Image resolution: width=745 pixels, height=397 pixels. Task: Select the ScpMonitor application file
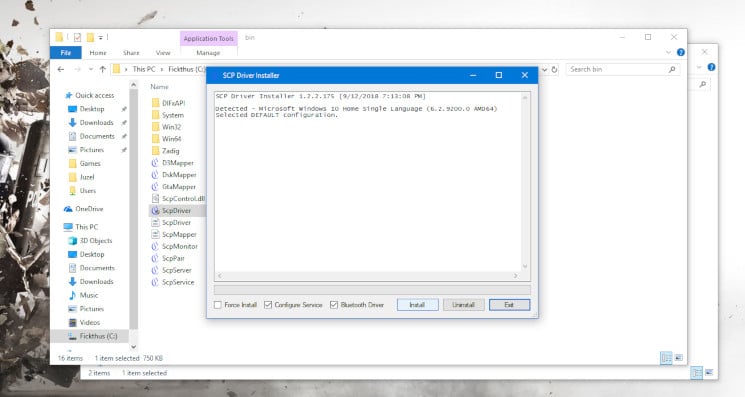[x=180, y=246]
